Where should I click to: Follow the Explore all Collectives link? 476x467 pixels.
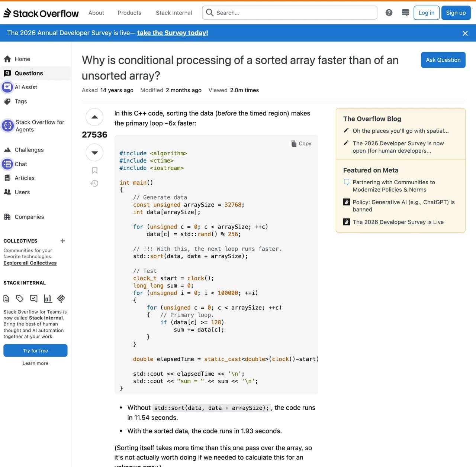click(30, 263)
